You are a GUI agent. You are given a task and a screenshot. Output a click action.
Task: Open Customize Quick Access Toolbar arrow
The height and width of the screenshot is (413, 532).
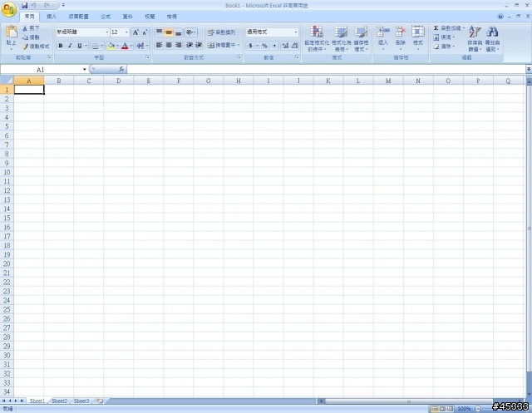[x=63, y=6]
